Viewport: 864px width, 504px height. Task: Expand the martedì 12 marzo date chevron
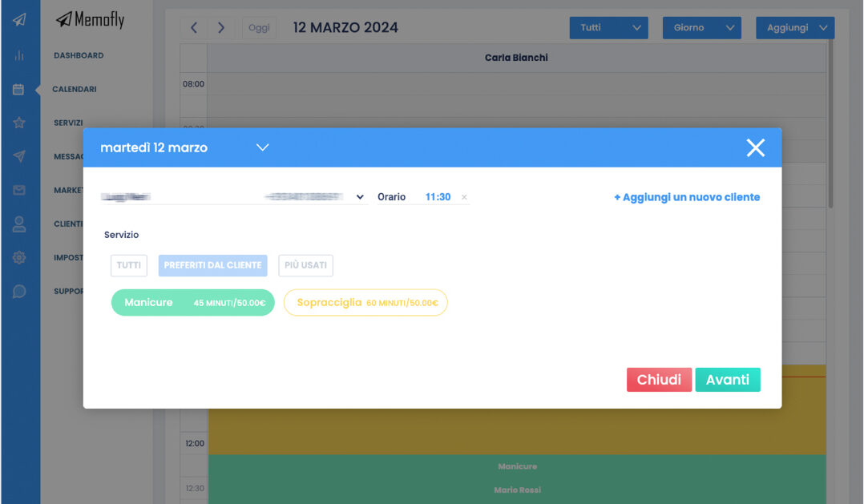262,147
